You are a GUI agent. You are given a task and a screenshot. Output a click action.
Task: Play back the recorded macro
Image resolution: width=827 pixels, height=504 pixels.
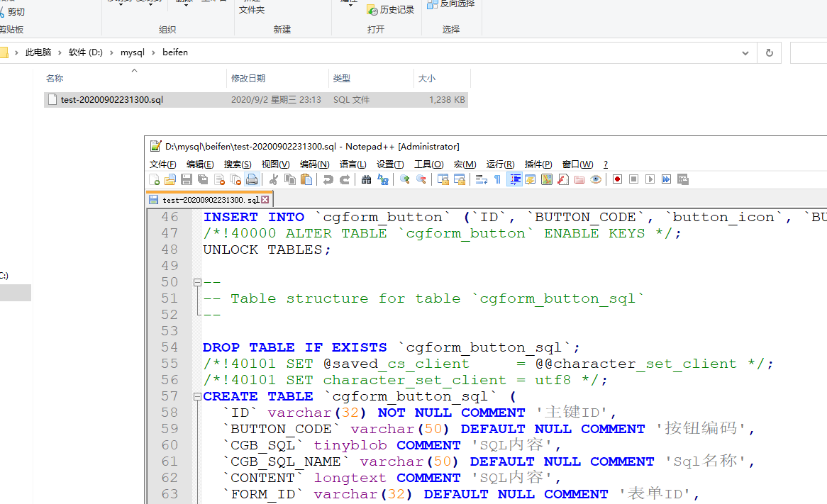(x=650, y=180)
